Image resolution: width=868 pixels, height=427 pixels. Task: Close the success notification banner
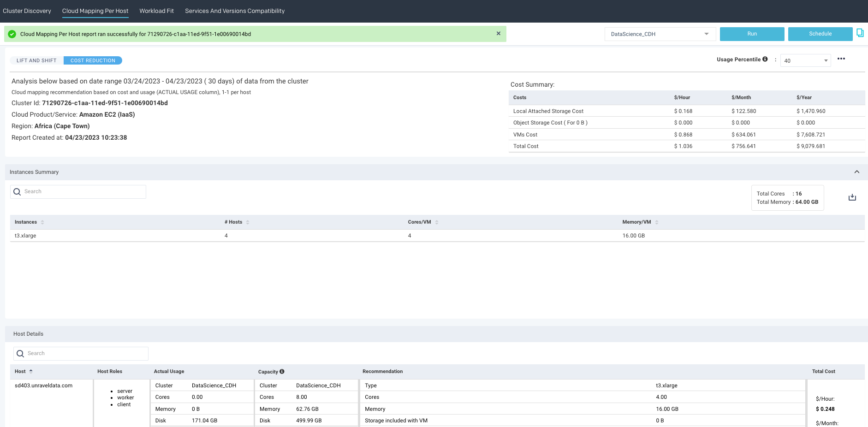click(x=498, y=34)
